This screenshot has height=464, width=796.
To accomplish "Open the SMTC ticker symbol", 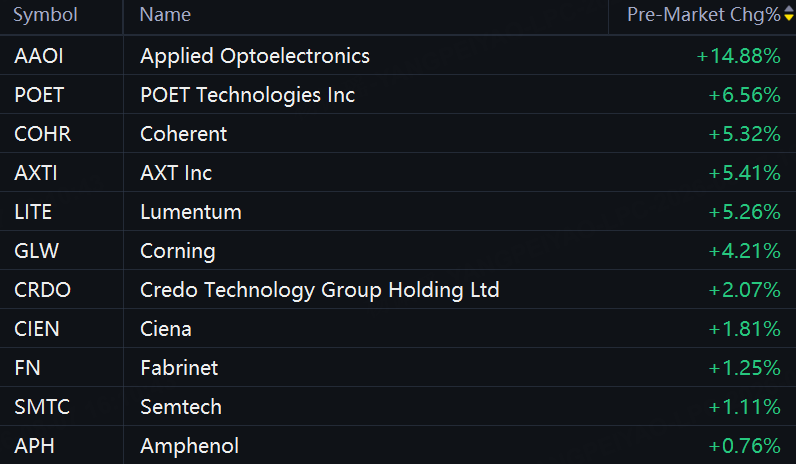I will tap(42, 407).
